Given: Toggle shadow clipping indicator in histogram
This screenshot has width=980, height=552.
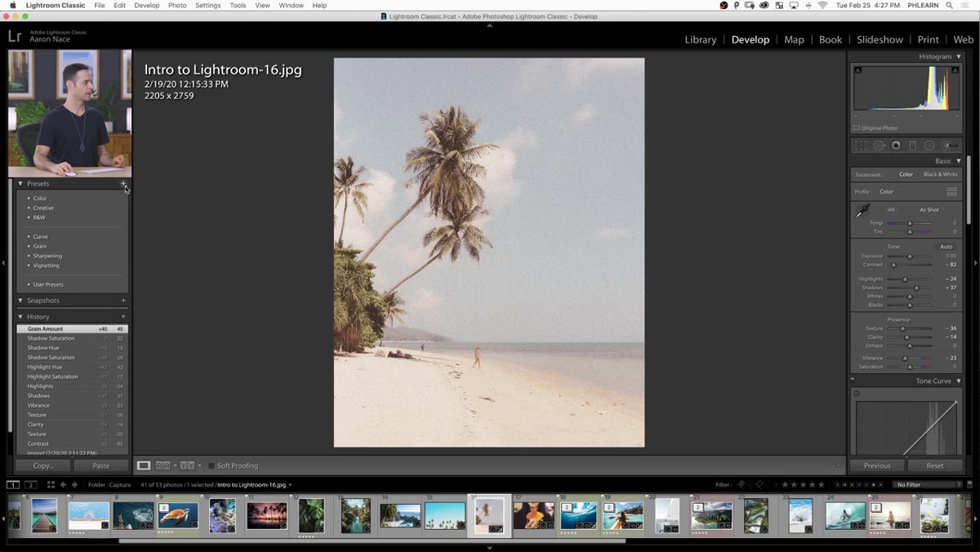Looking at the screenshot, I should (x=857, y=70).
